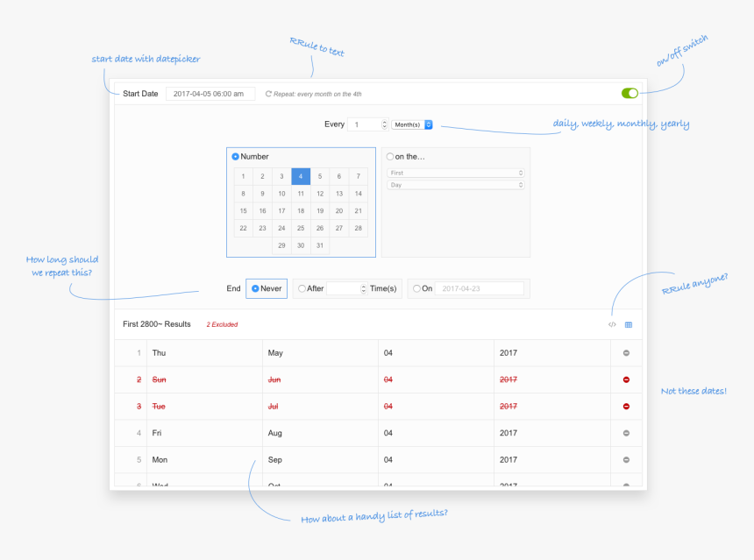
Task: Click the Start Date input field
Action: pos(210,94)
